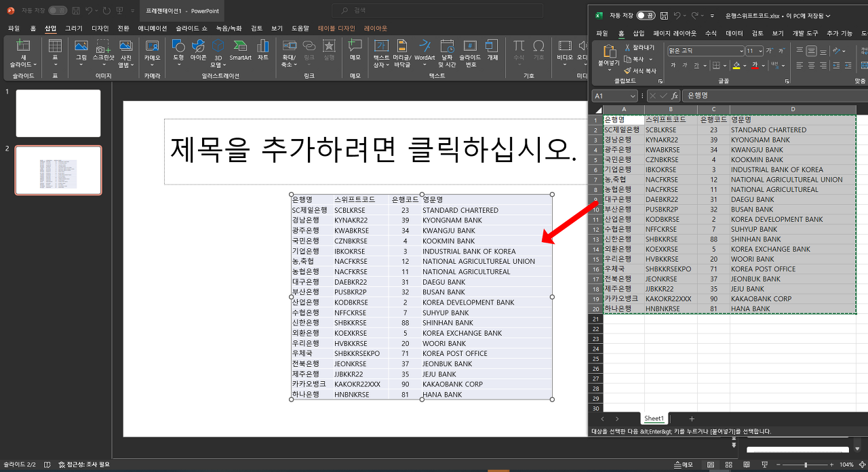Open the 스크린샷 (Screenshot) tool
The height and width of the screenshot is (472, 868).
click(x=103, y=52)
